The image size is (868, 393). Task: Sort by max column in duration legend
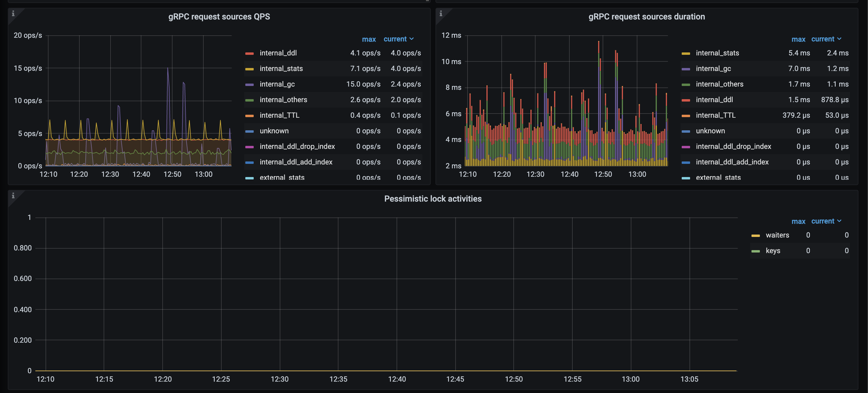point(798,39)
